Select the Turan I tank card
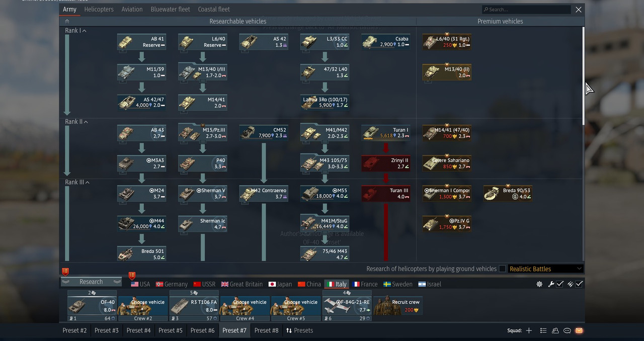644x341 pixels. (x=386, y=133)
